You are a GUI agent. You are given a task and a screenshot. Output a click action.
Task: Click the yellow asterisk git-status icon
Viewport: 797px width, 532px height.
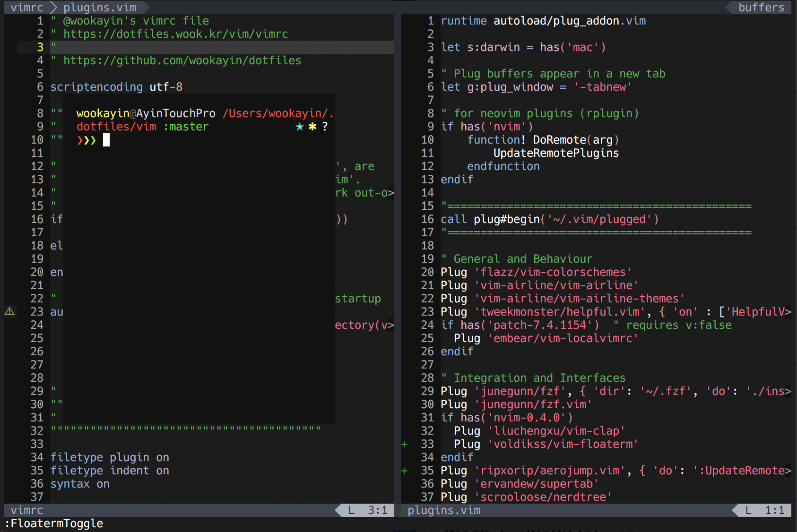pos(312,127)
